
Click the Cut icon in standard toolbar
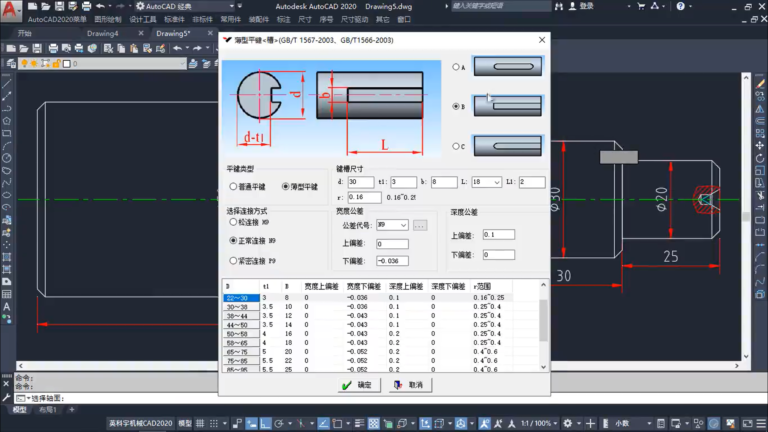108,48
